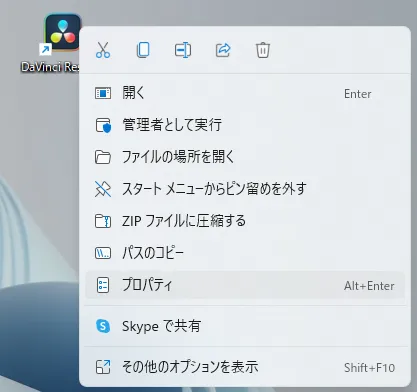Choose ZIP ファイルに圧縮する
This screenshot has width=417, height=392.
coord(245,221)
